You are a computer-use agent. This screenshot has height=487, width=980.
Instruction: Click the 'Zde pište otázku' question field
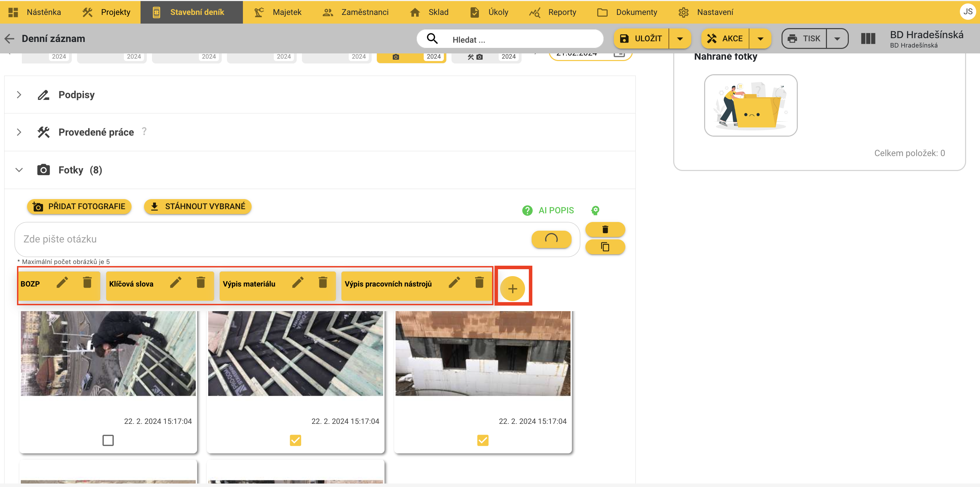click(266, 239)
